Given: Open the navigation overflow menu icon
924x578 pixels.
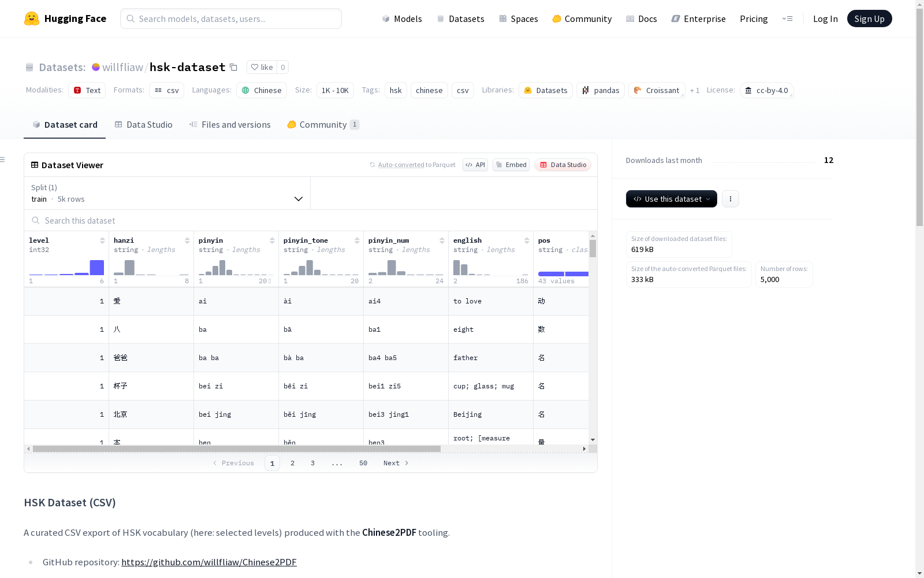Looking at the screenshot, I should click(x=787, y=18).
